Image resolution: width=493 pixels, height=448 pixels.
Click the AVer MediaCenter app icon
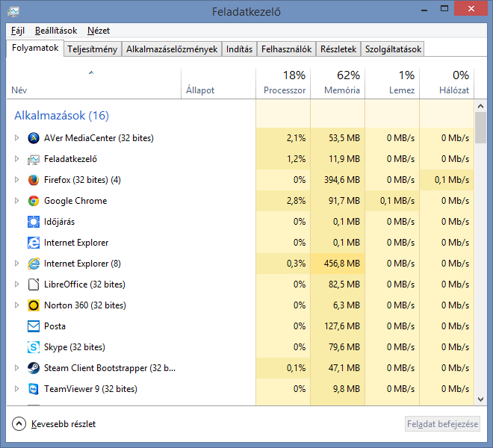tap(34, 138)
